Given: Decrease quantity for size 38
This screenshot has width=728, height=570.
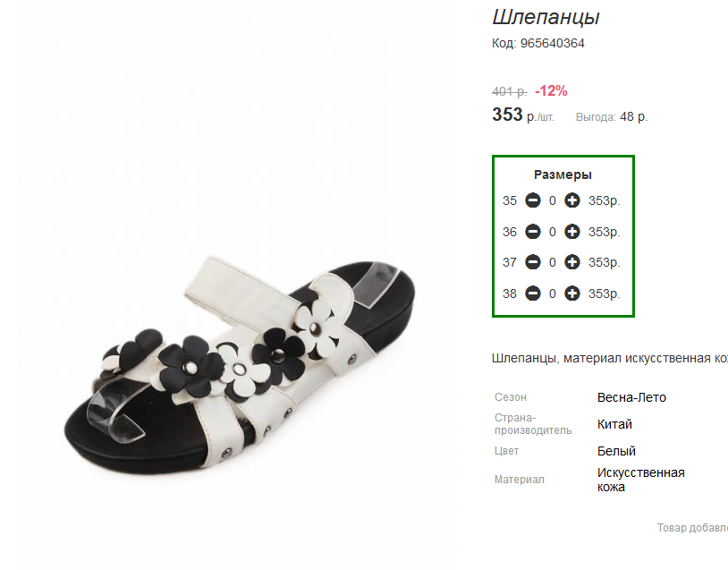Looking at the screenshot, I should pyautogui.click(x=532, y=294).
